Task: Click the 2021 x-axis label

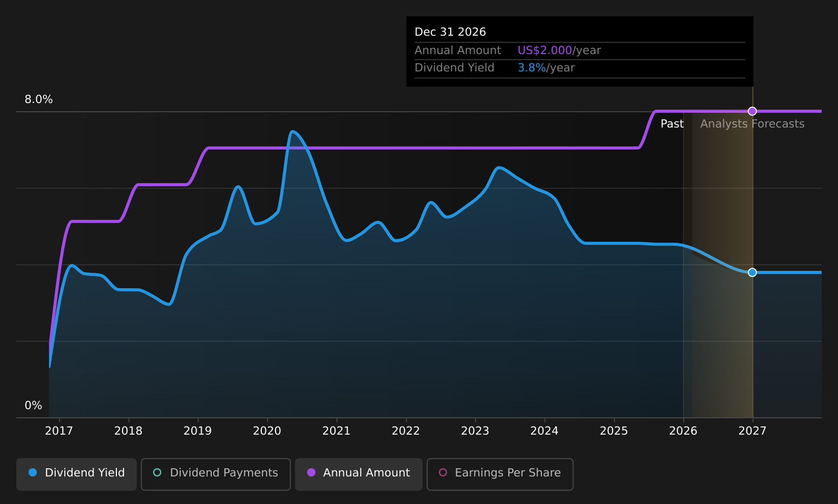Action: (x=337, y=431)
